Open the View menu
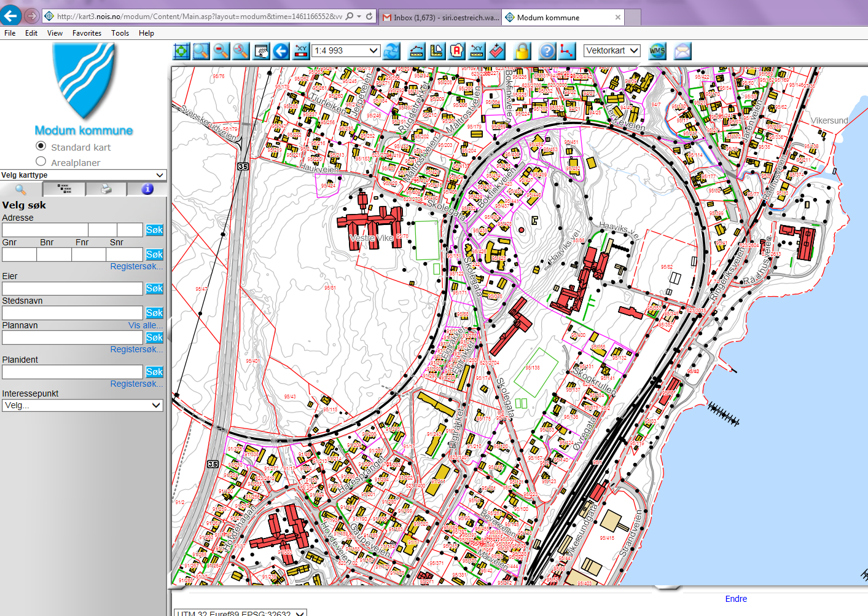 [x=55, y=33]
